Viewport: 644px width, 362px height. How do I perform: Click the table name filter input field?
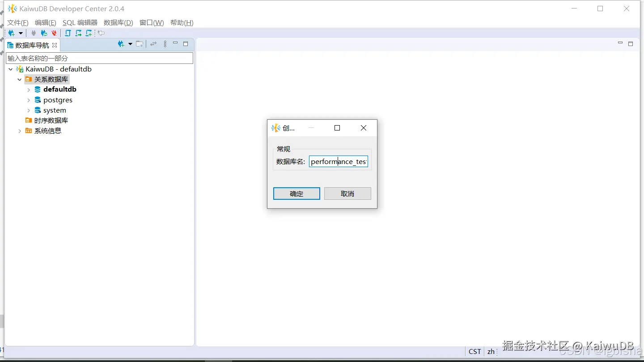100,58
